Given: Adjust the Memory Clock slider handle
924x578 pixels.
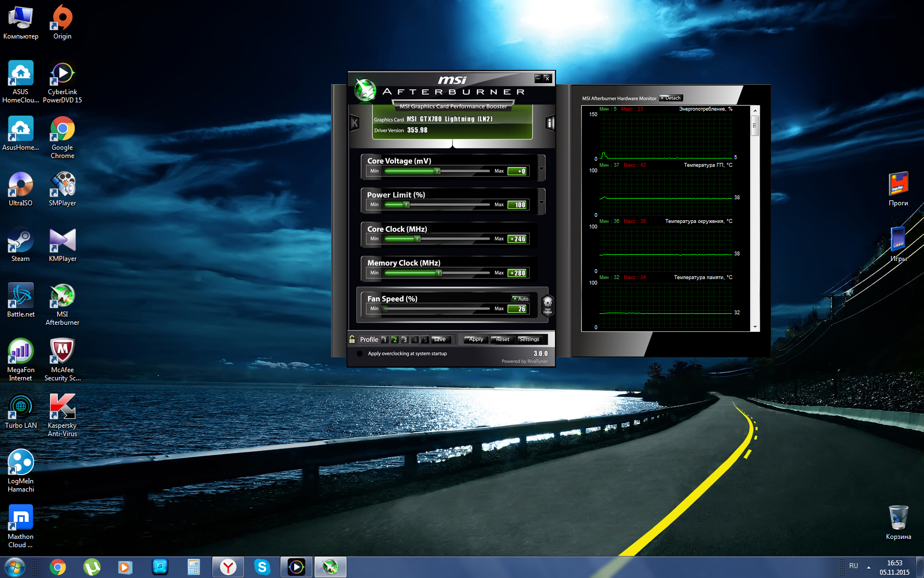Looking at the screenshot, I should 439,273.
